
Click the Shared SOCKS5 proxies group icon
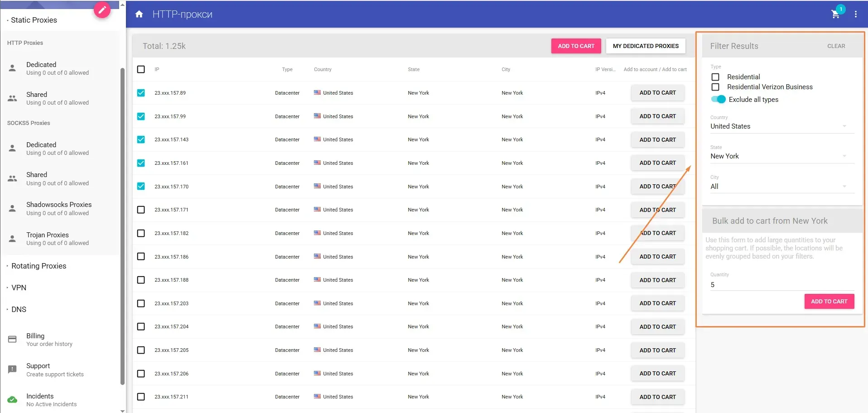(12, 178)
